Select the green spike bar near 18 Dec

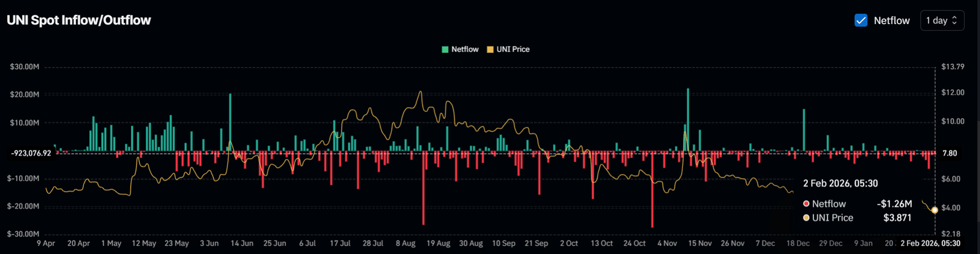click(804, 130)
